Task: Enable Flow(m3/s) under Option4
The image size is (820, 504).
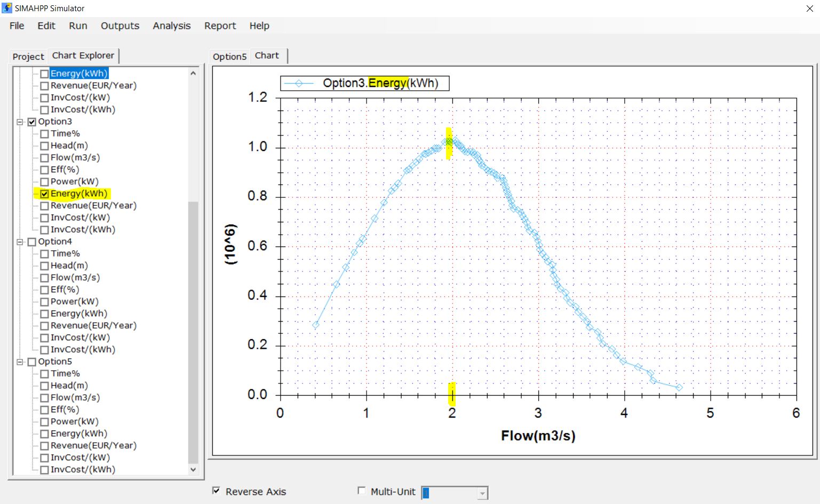Action: (45, 278)
